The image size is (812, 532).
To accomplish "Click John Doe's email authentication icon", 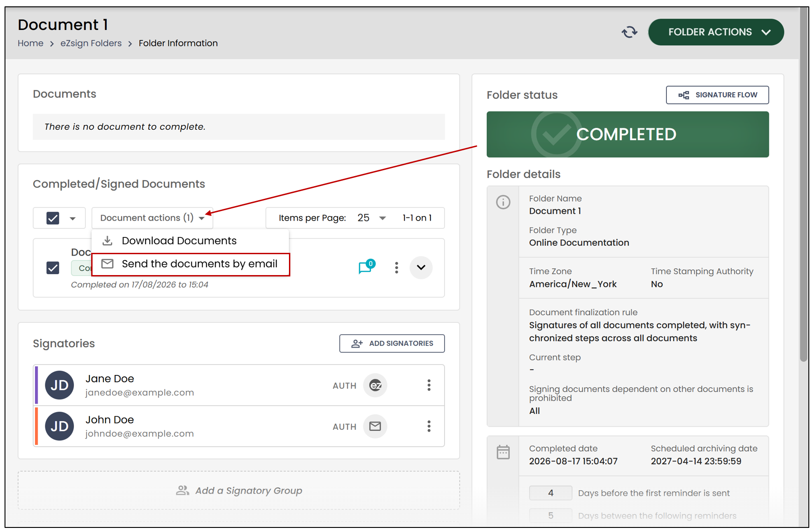I will tap(375, 426).
